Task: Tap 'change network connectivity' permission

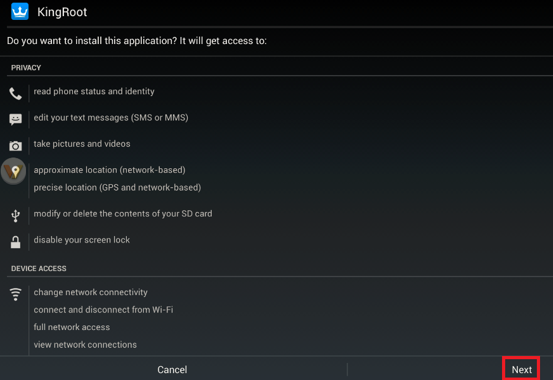Action: point(90,292)
